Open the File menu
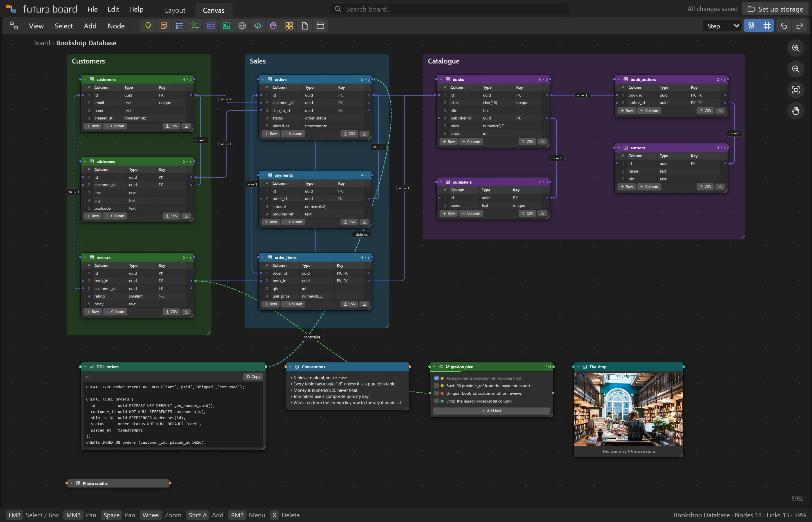The width and height of the screenshot is (812, 522). click(92, 9)
